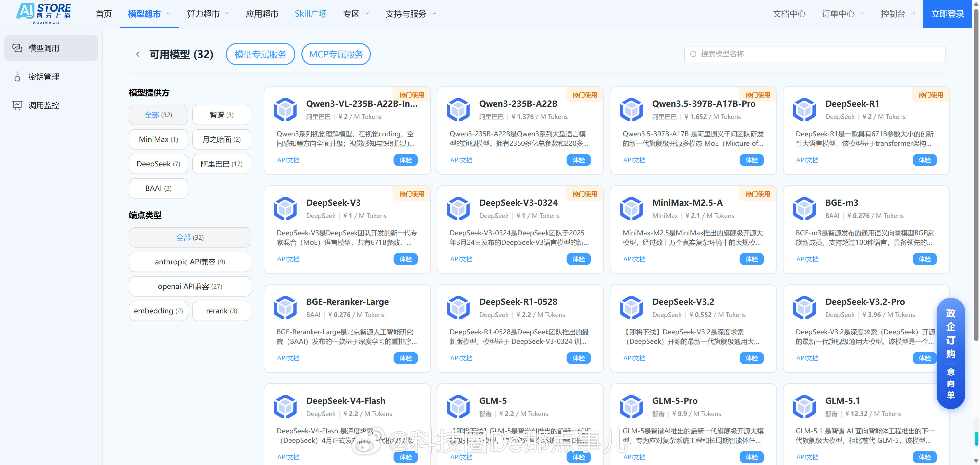Screen dimensions: 980x465
Task: Filter providers by MiniMax (1)
Action: (158, 139)
